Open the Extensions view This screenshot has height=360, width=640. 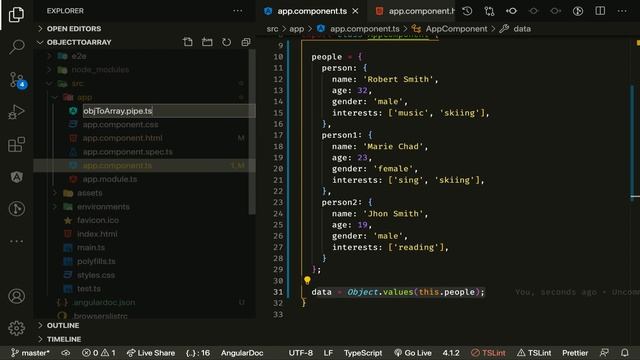click(x=16, y=144)
